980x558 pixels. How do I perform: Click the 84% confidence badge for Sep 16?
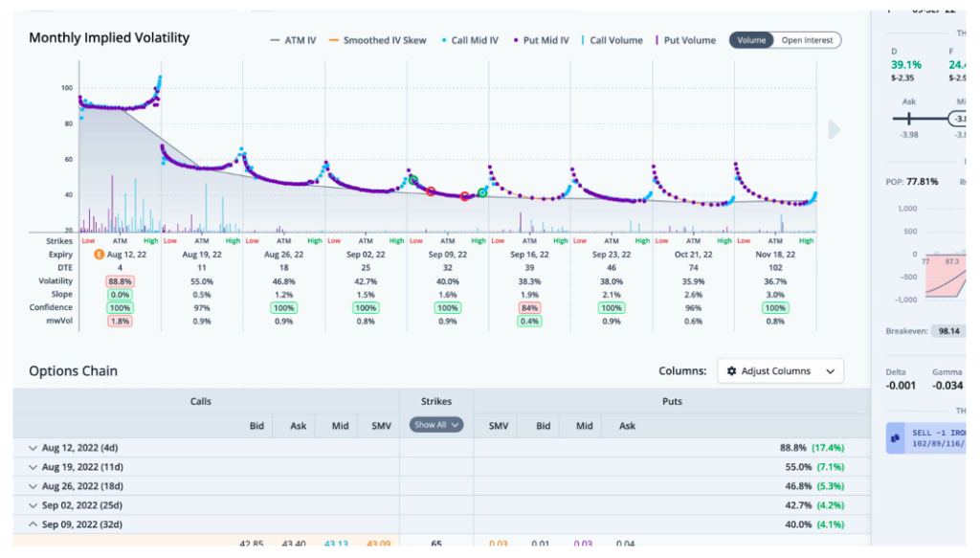529,308
